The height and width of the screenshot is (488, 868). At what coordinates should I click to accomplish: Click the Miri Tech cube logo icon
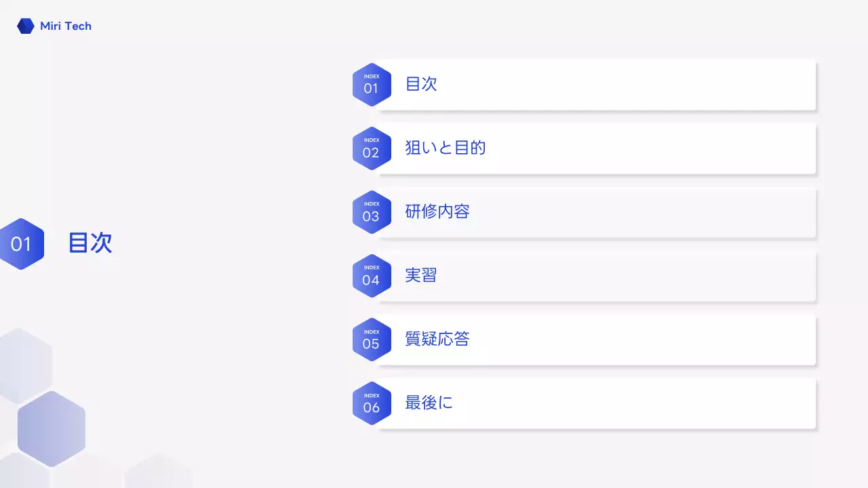[26, 26]
